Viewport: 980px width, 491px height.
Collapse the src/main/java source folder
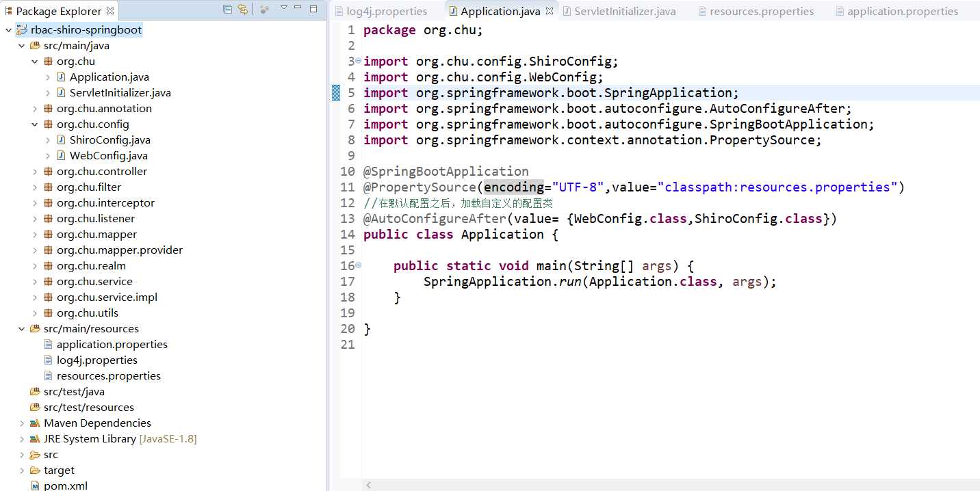coord(22,46)
